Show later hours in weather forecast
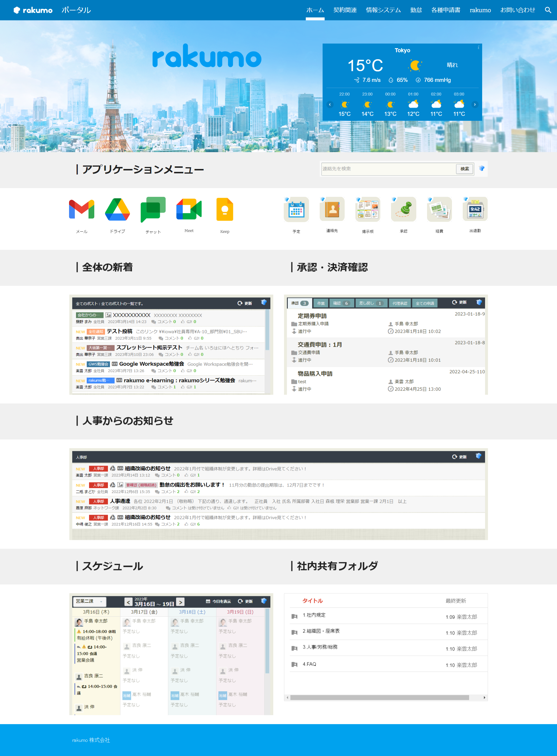 coord(475,105)
